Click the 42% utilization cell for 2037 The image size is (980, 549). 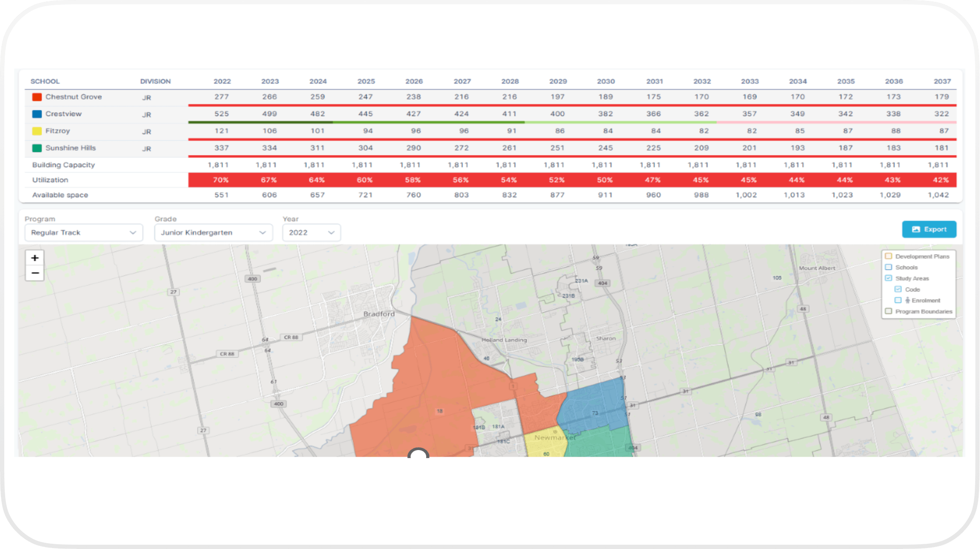point(941,180)
